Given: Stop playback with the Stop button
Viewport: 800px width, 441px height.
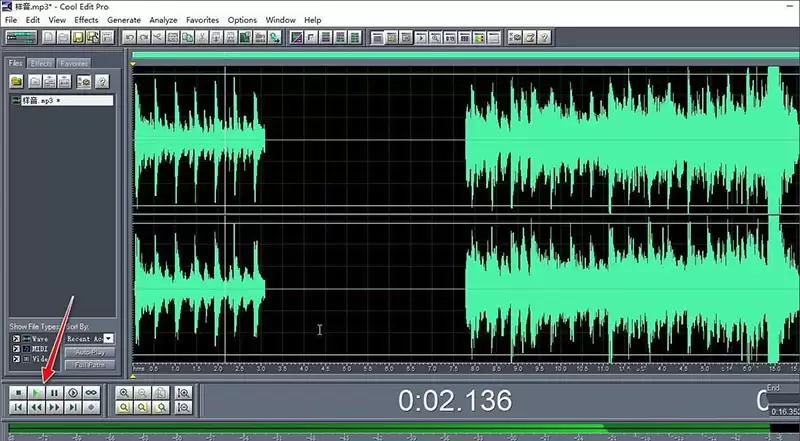Looking at the screenshot, I should [x=18, y=393].
